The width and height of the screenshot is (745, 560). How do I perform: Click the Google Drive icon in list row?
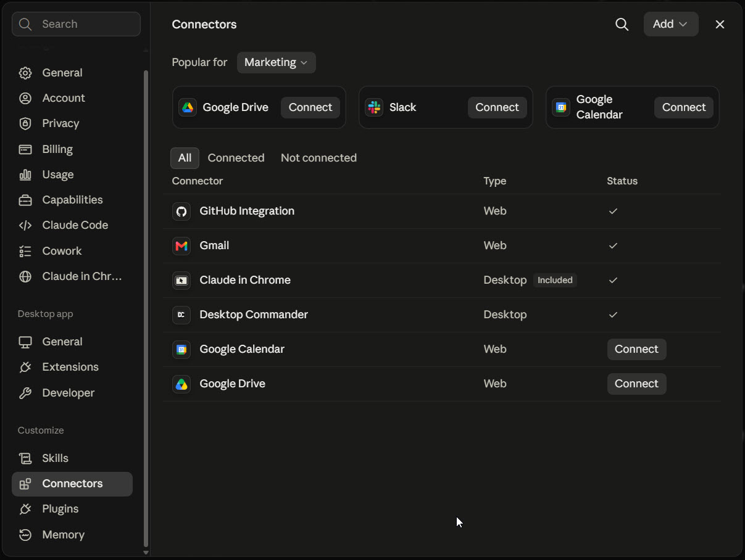[181, 384]
